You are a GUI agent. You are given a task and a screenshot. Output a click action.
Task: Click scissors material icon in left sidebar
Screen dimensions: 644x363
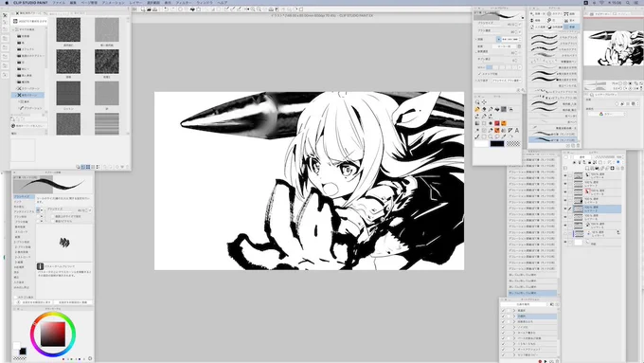(x=5, y=15)
